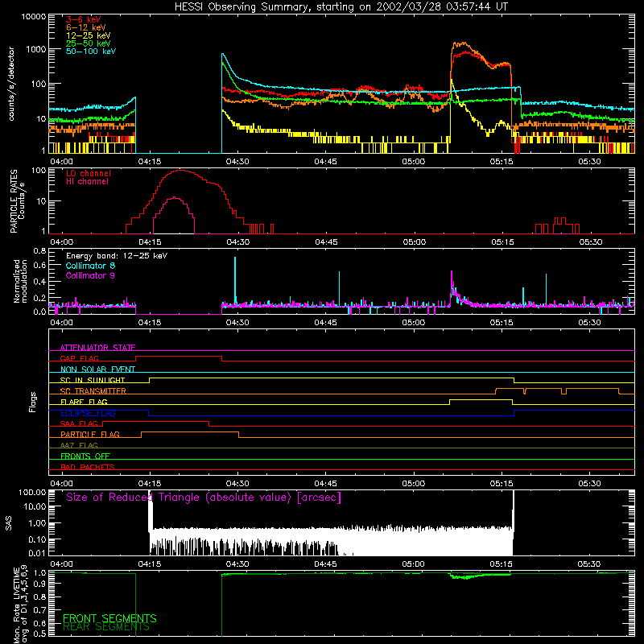
Task: Click the SAS y-axis label
Action: (9, 523)
